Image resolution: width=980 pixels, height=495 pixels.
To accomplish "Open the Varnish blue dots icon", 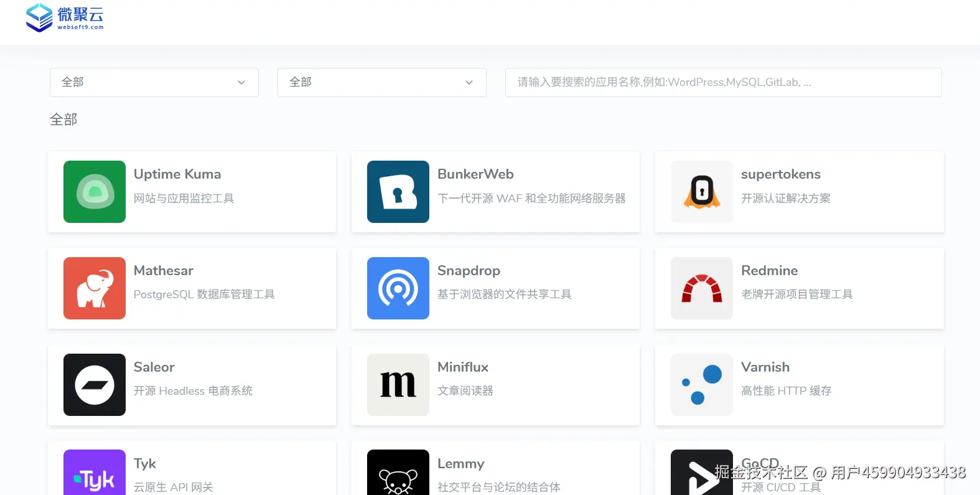I will click(702, 385).
